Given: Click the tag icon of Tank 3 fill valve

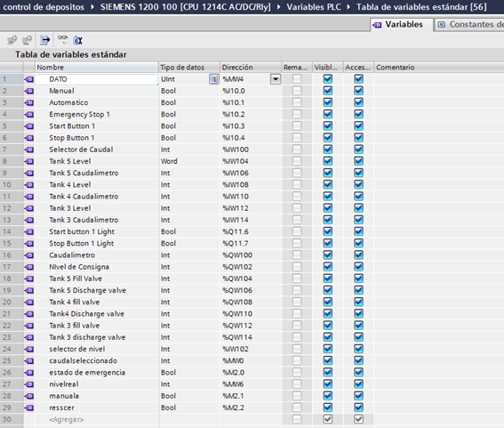Looking at the screenshot, I should point(29,326).
